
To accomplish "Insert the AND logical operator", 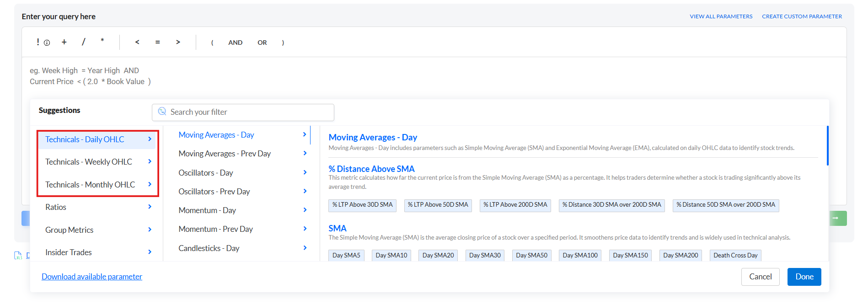I will click(x=235, y=43).
